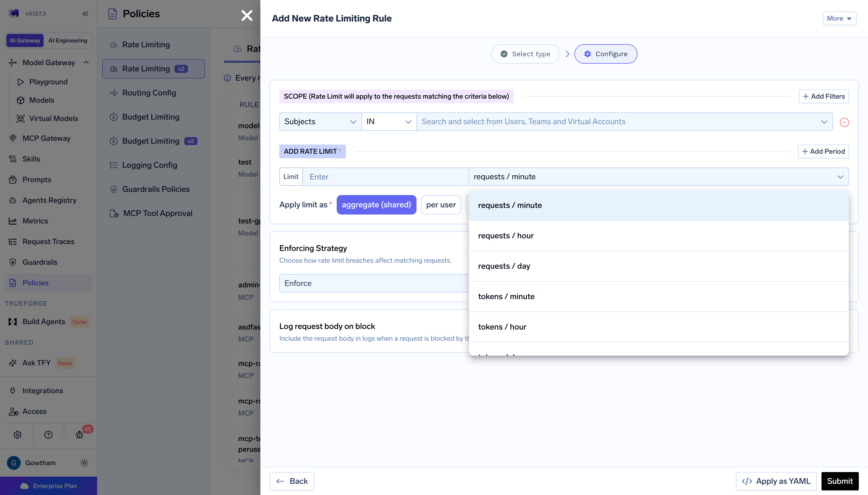868x495 pixels.
Task: Open Integrations in the sidebar
Action: tap(42, 391)
